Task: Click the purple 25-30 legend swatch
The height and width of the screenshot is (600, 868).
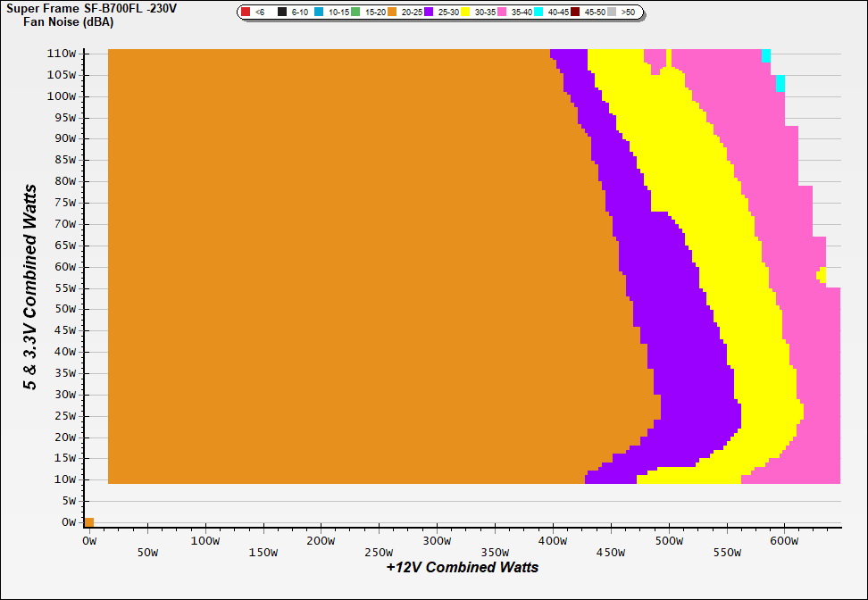Action: click(x=430, y=12)
